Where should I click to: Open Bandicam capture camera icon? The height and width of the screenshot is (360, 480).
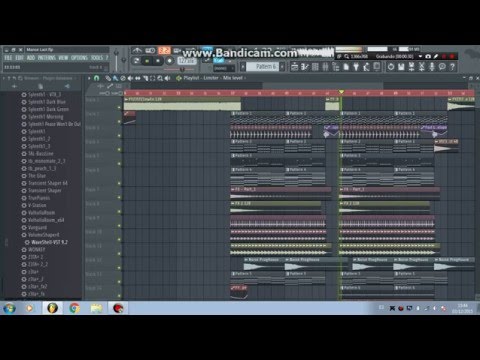428,56
